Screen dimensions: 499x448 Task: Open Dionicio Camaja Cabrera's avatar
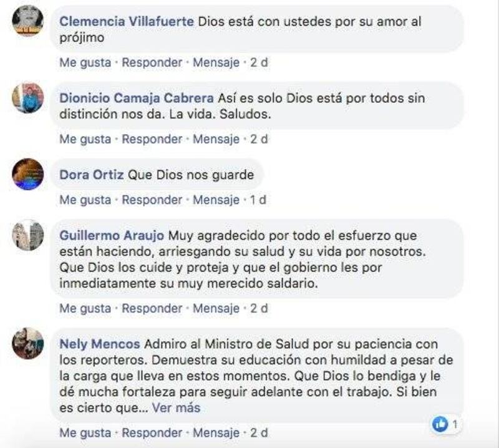click(x=27, y=98)
